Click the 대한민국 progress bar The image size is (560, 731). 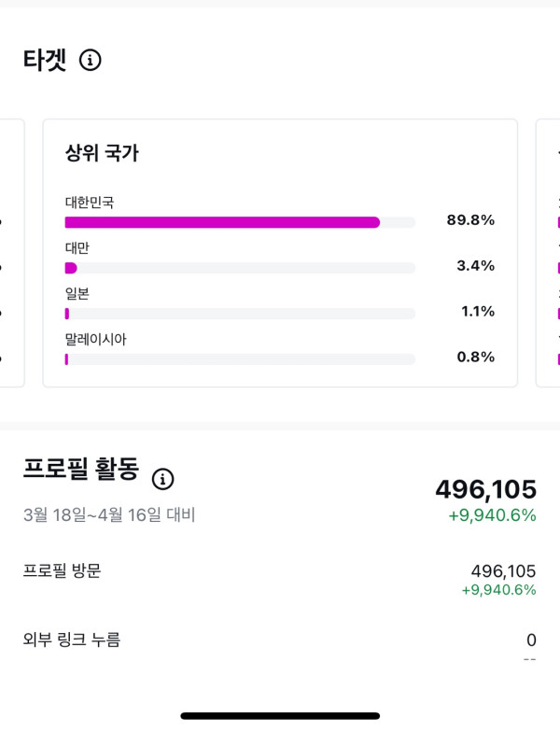tap(240, 222)
